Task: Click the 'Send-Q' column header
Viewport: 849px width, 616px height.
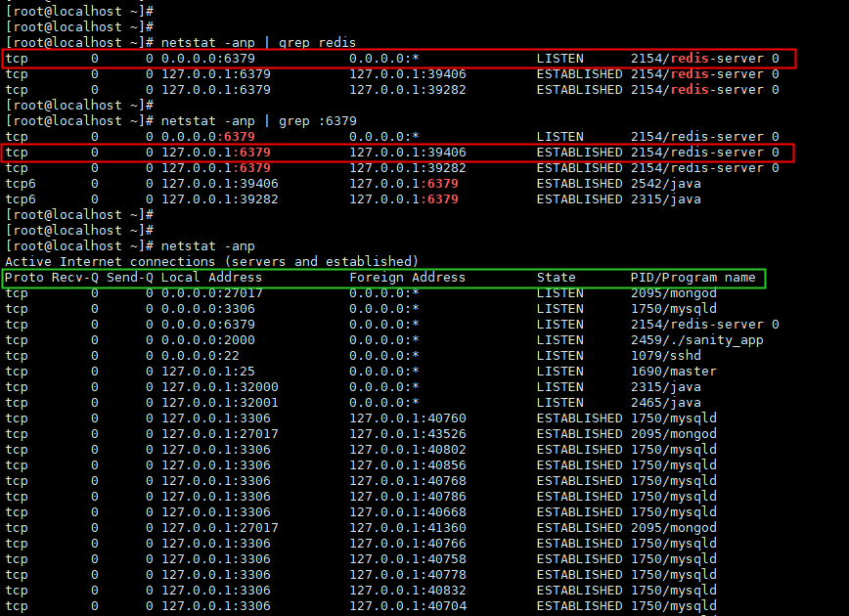Action: 130,278
